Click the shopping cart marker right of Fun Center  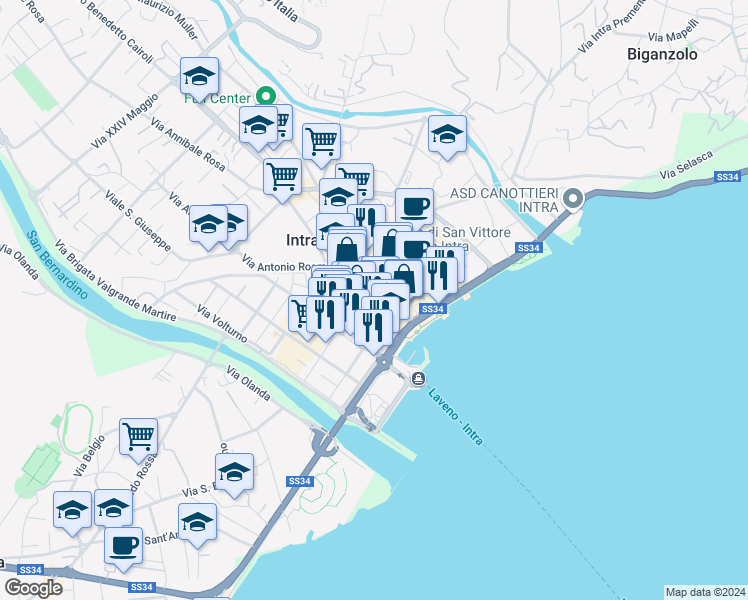(321, 144)
